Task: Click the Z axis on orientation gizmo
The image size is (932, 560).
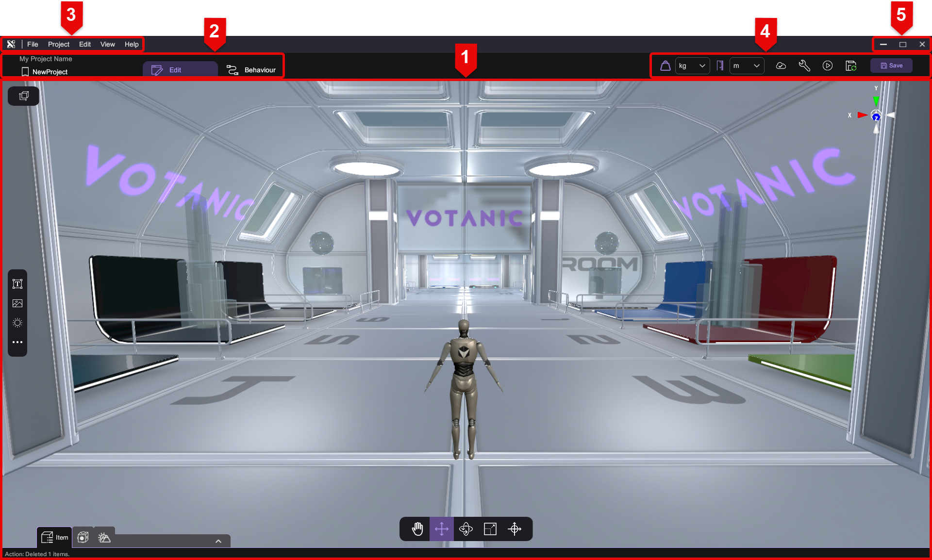Action: tap(876, 117)
